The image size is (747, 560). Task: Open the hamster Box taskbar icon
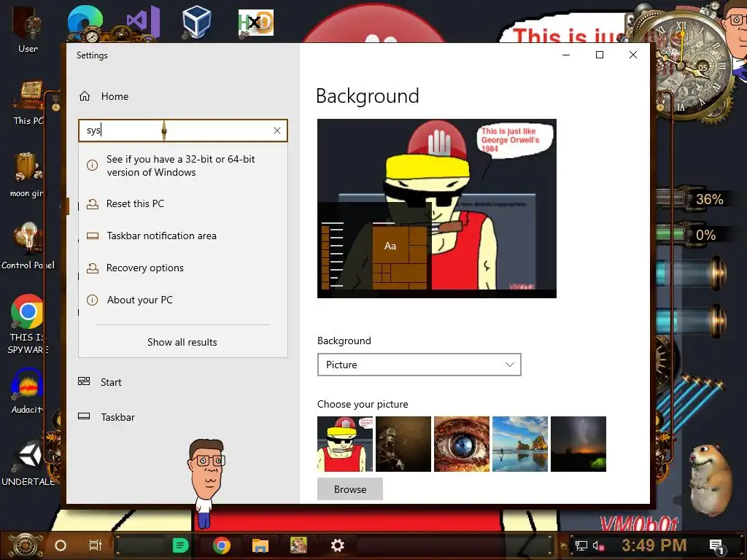click(298, 545)
